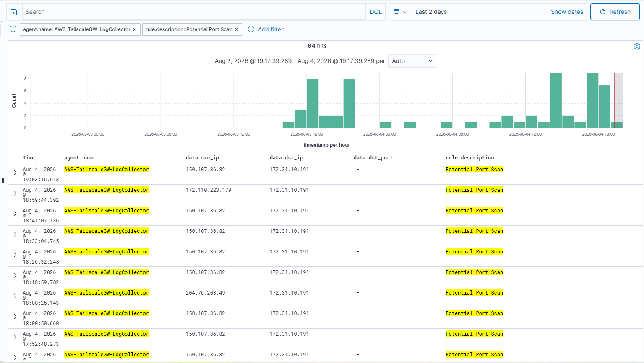The width and height of the screenshot is (644, 363).
Task: Click the Search query input field
Action: 194,12
